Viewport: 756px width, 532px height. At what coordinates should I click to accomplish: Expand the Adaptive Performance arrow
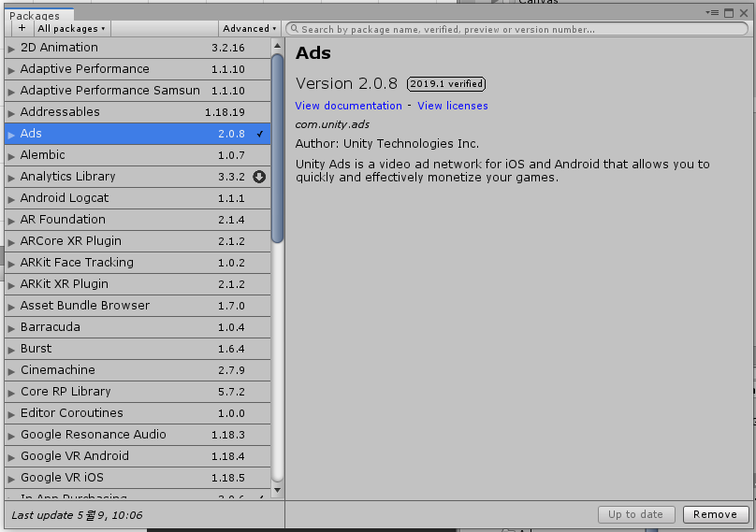[x=11, y=70]
